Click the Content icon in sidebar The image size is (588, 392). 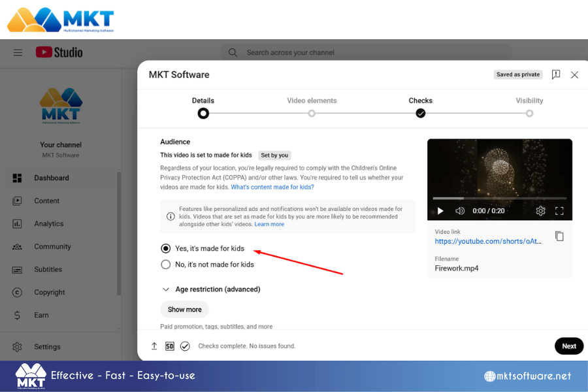point(17,201)
